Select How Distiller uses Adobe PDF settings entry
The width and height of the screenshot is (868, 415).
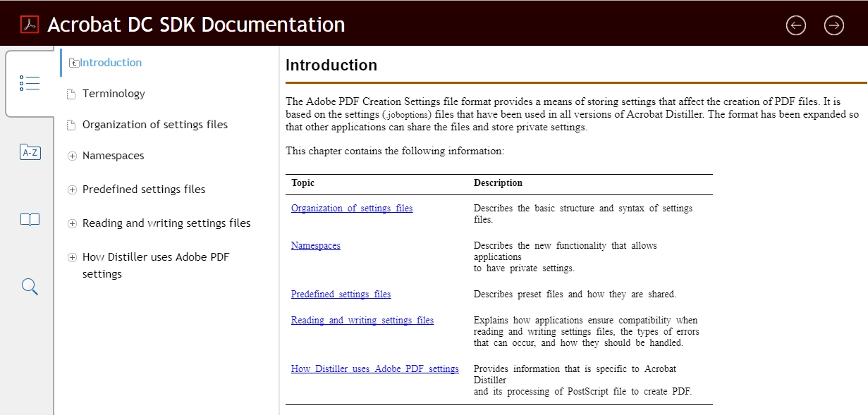click(x=156, y=266)
